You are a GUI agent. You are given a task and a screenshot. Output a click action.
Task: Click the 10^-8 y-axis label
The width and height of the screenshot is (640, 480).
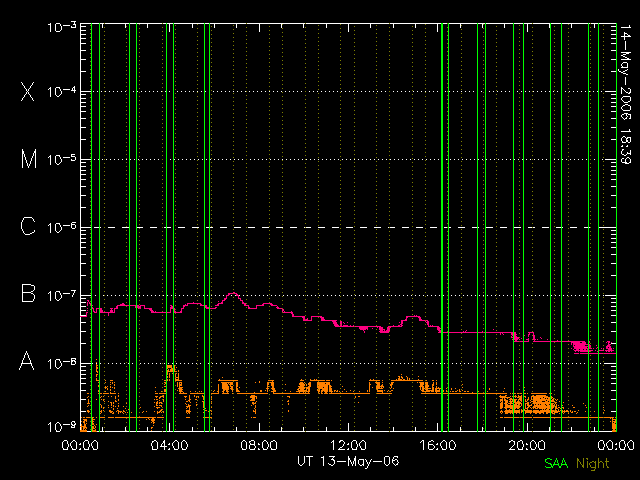point(62,363)
